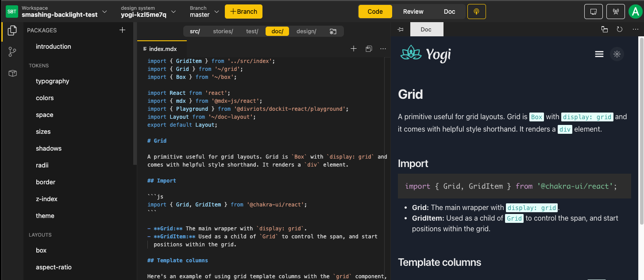This screenshot has width=644, height=280.
Task: Open the packages cube sidebar icon
Action: (12, 73)
